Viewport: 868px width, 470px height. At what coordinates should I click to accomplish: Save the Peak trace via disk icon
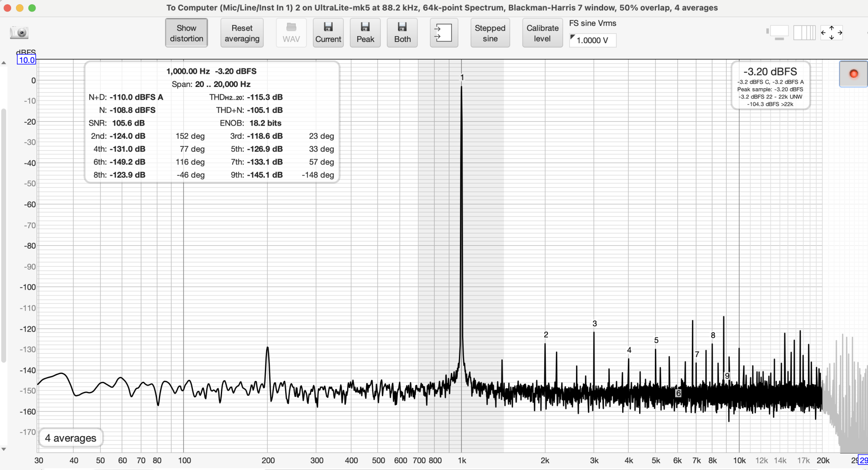[365, 33]
